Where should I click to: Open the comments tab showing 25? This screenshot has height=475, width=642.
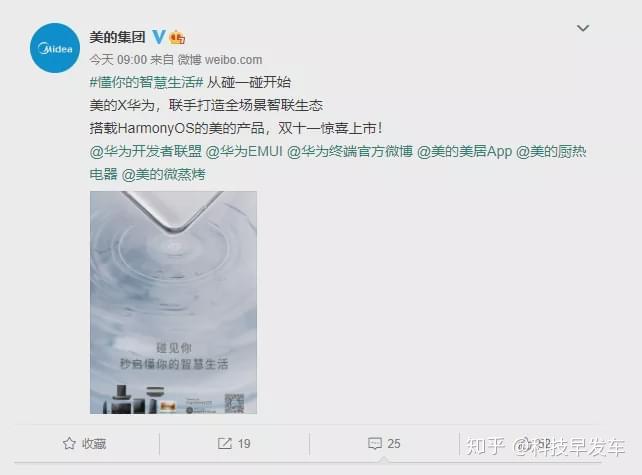(x=384, y=443)
